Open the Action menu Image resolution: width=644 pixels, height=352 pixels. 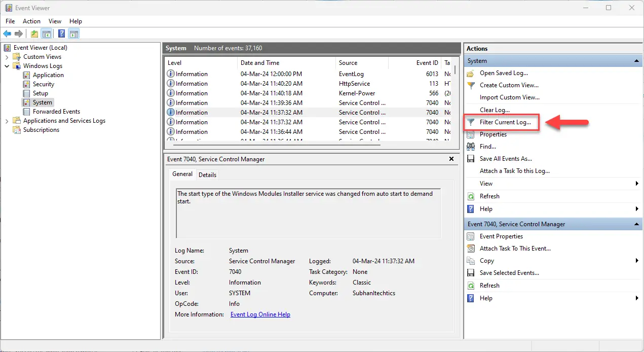31,21
